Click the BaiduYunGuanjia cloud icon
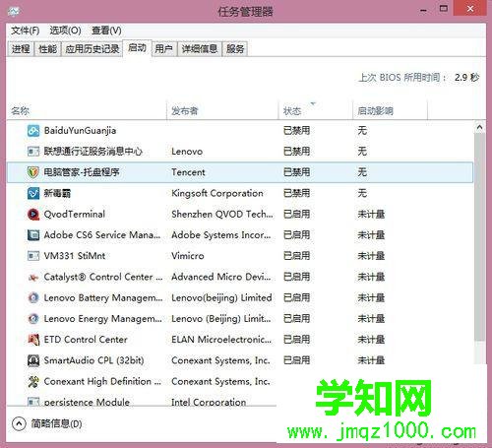The image size is (492, 448). (33, 131)
